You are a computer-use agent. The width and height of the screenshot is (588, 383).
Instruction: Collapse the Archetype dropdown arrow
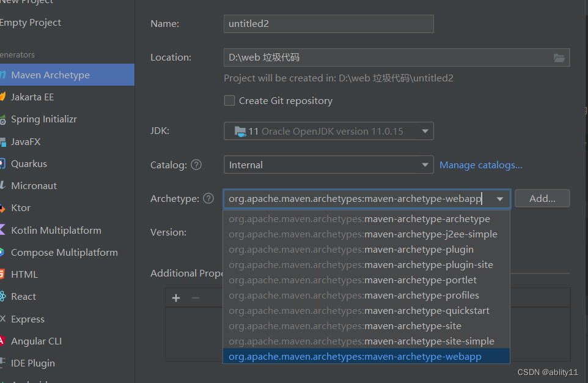point(500,199)
